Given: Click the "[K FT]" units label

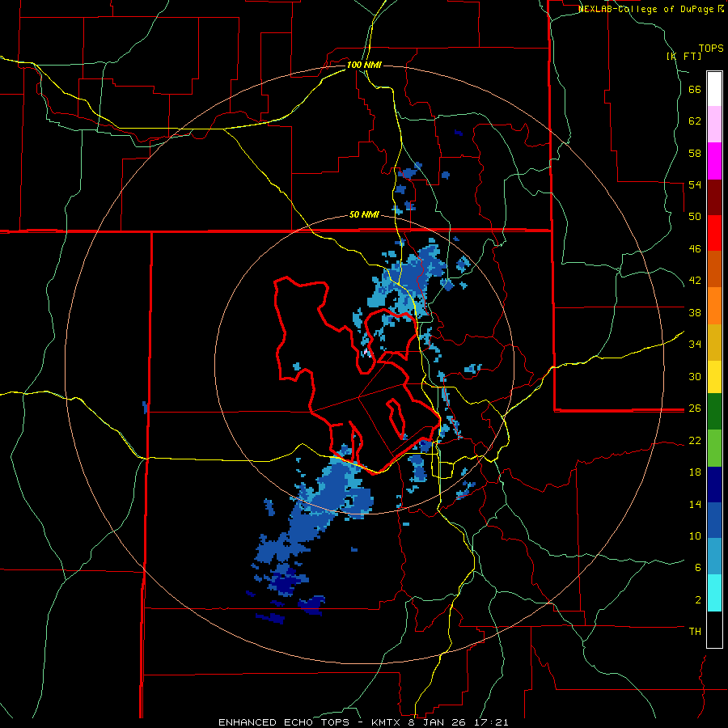Looking at the screenshot, I should tap(684, 56).
